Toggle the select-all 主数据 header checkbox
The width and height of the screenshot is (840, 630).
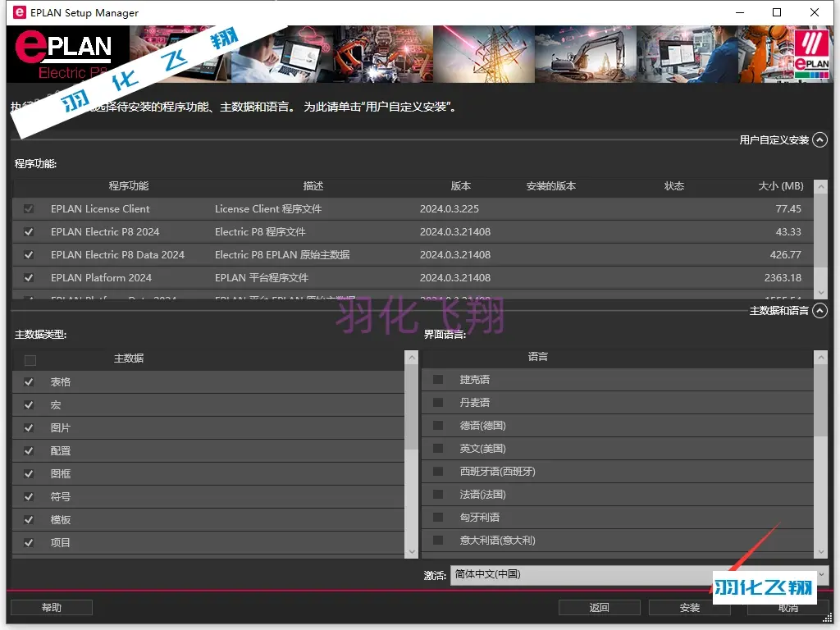30,359
